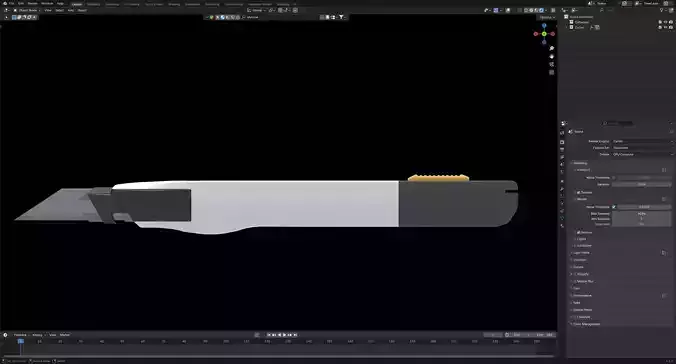Open the Output properties tab icon
The height and width of the screenshot is (364, 676).
[562, 149]
